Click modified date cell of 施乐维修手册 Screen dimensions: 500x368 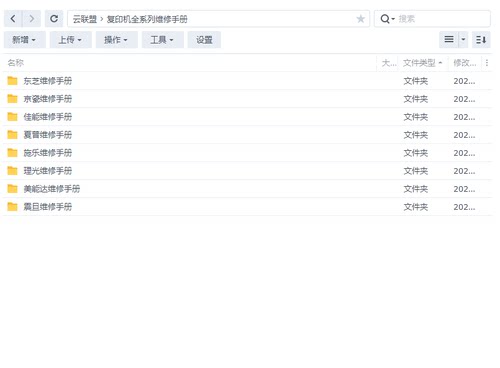click(x=464, y=153)
